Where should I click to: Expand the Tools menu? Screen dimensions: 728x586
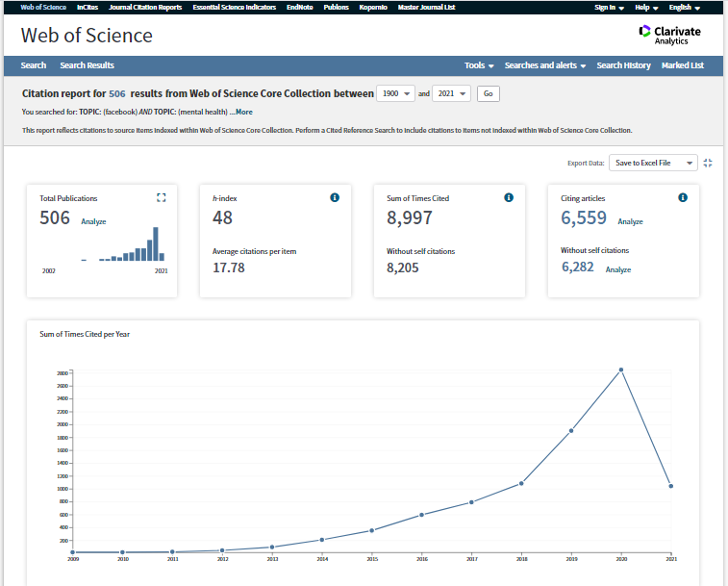tap(479, 65)
